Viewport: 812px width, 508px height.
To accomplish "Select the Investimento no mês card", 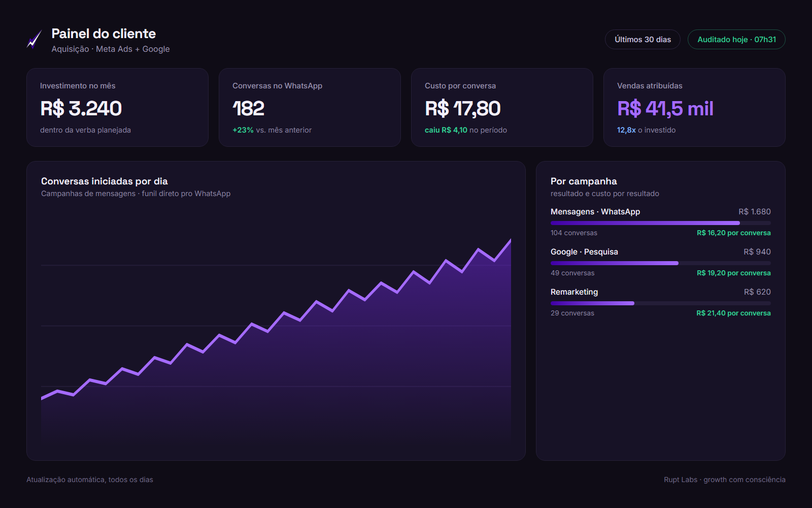I will pos(117,108).
